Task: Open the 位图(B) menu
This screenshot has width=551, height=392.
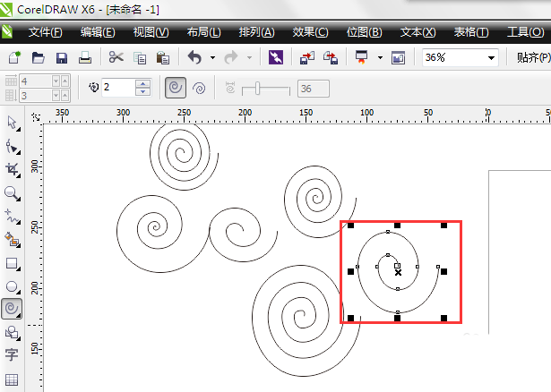Action: [x=364, y=32]
